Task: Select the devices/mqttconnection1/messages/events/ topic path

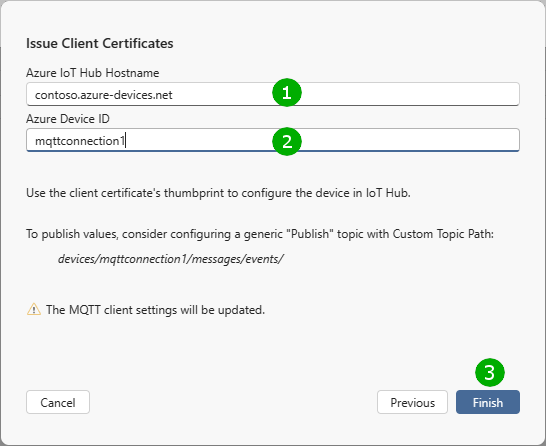Action: [x=171, y=259]
